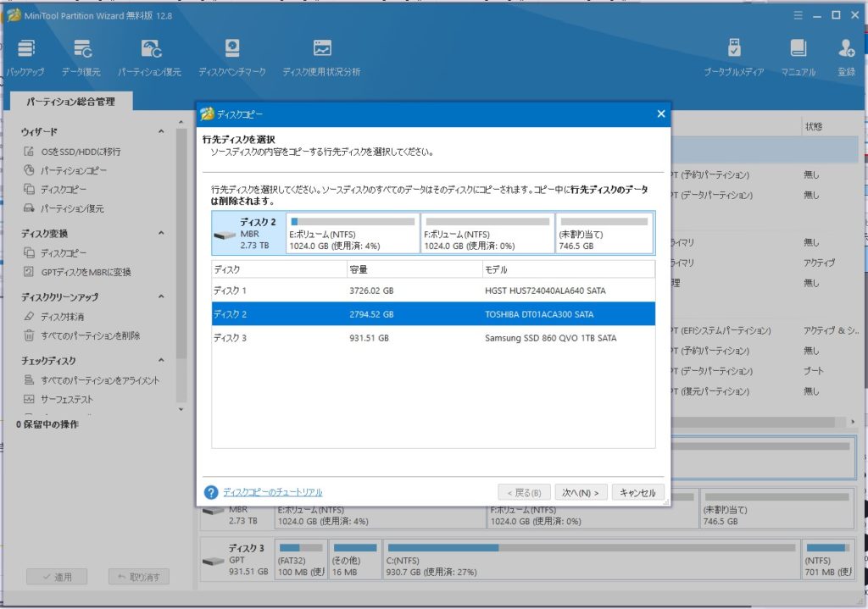Select the パーティション総合管理 tab
The height and width of the screenshot is (609, 868).
click(x=70, y=102)
